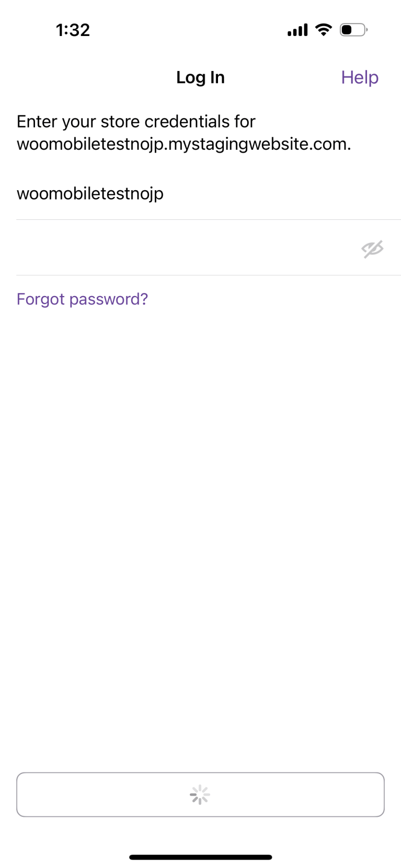Tap the divider line under the password field
This screenshot has width=401, height=868.
[209, 275]
